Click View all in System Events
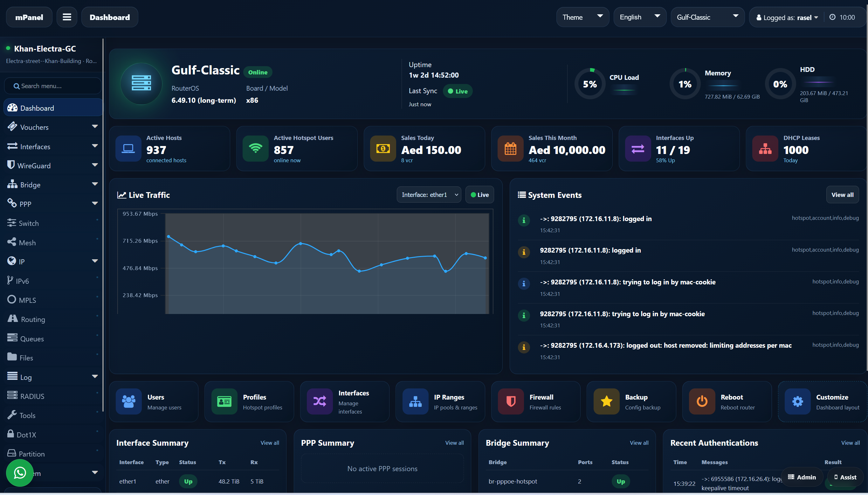 point(842,195)
